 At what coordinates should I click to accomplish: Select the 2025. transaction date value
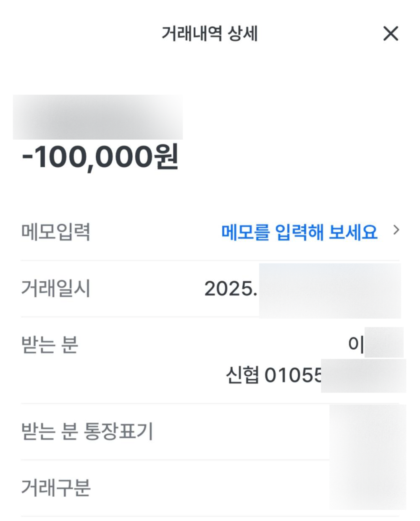(231, 289)
